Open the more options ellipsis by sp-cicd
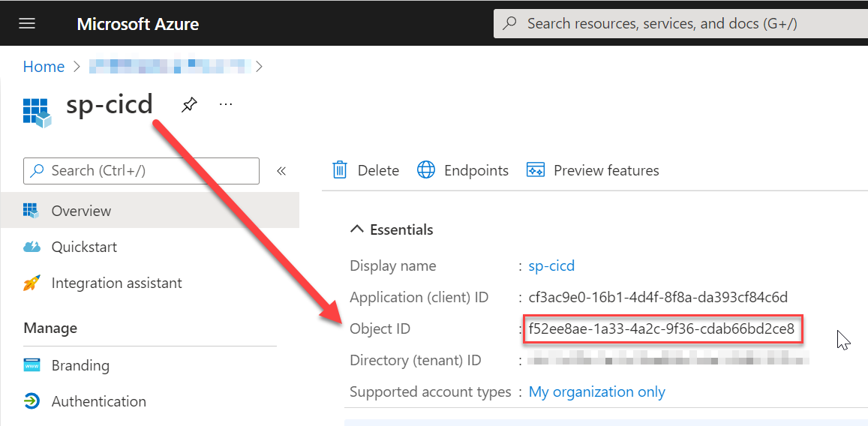Image resolution: width=868 pixels, height=426 pixels. coord(225,104)
